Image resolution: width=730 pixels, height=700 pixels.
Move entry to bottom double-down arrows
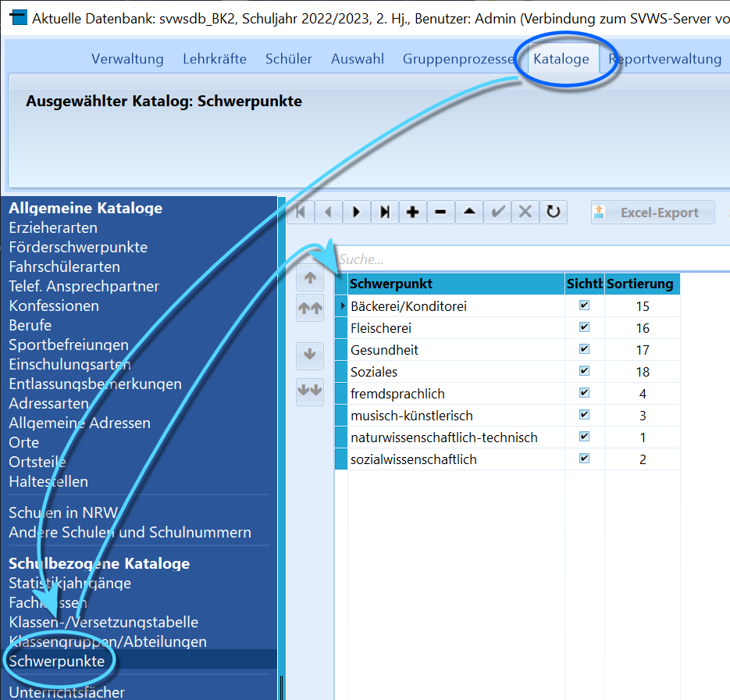click(310, 390)
